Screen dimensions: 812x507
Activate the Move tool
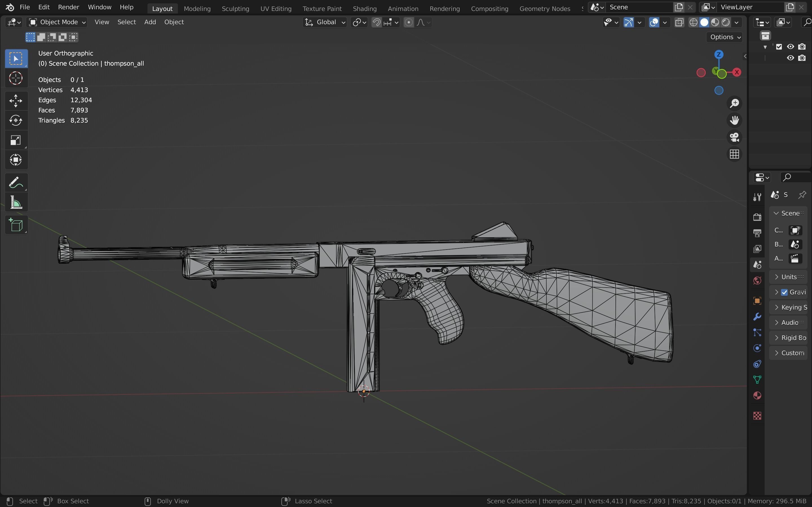click(16, 101)
